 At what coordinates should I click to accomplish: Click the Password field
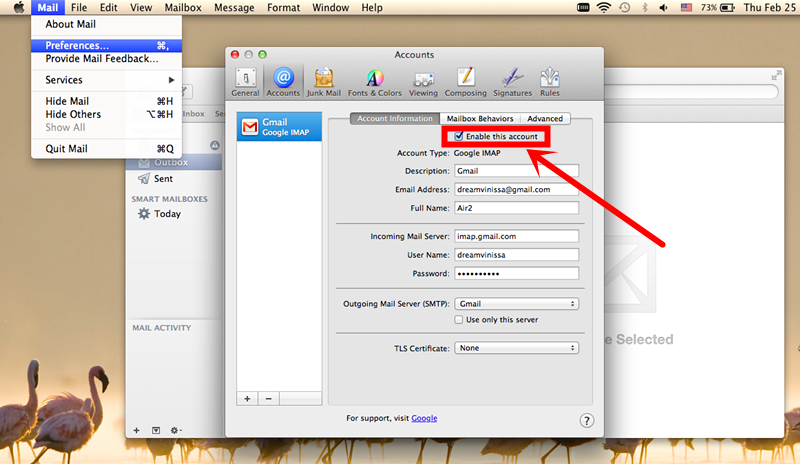coord(516,274)
